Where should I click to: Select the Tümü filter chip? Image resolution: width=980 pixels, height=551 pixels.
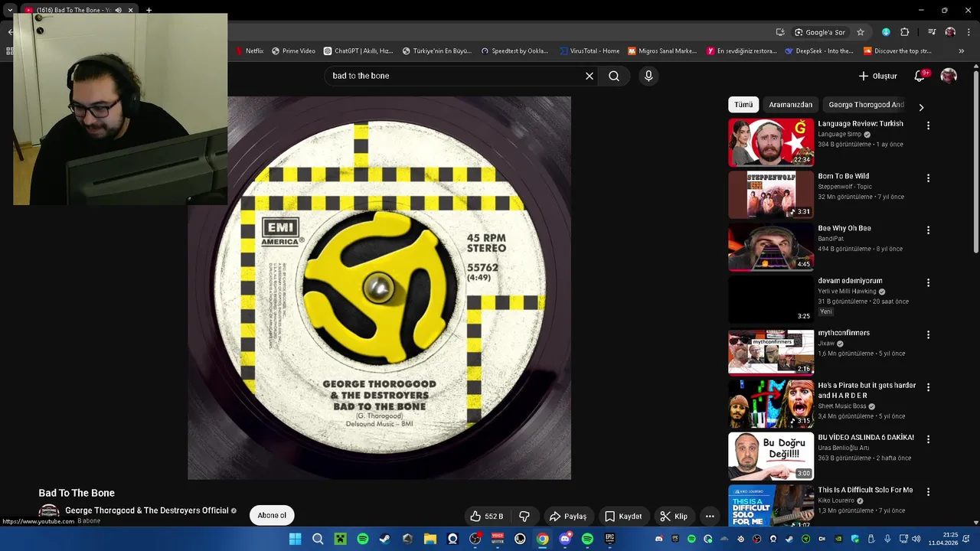(x=743, y=105)
